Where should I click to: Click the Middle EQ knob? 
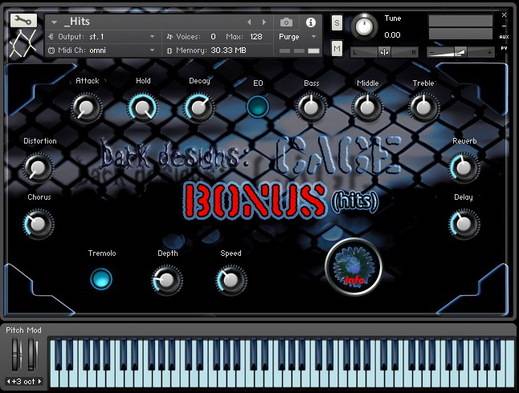coord(367,107)
